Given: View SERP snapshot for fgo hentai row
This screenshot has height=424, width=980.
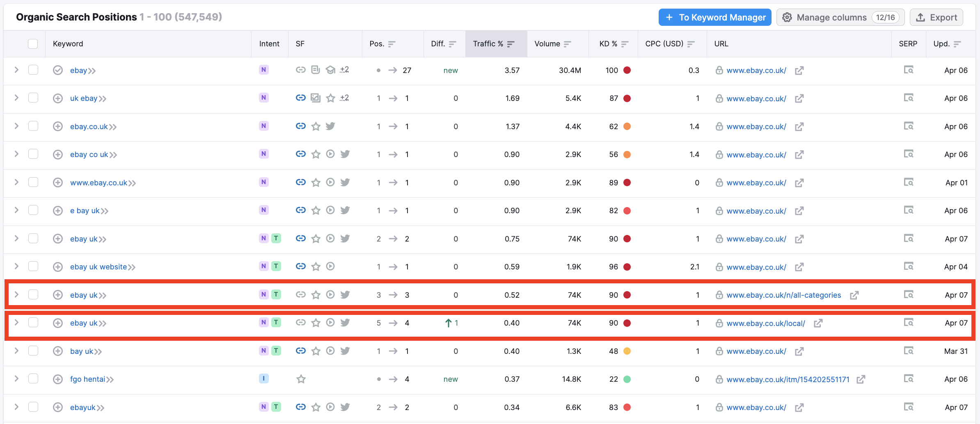Looking at the screenshot, I should 909,379.
